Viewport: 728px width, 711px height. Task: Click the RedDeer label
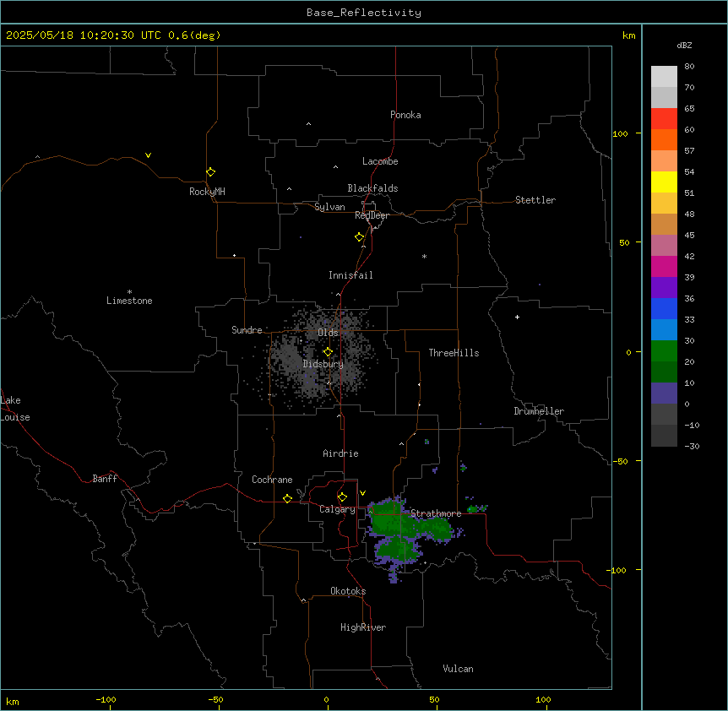tap(372, 215)
